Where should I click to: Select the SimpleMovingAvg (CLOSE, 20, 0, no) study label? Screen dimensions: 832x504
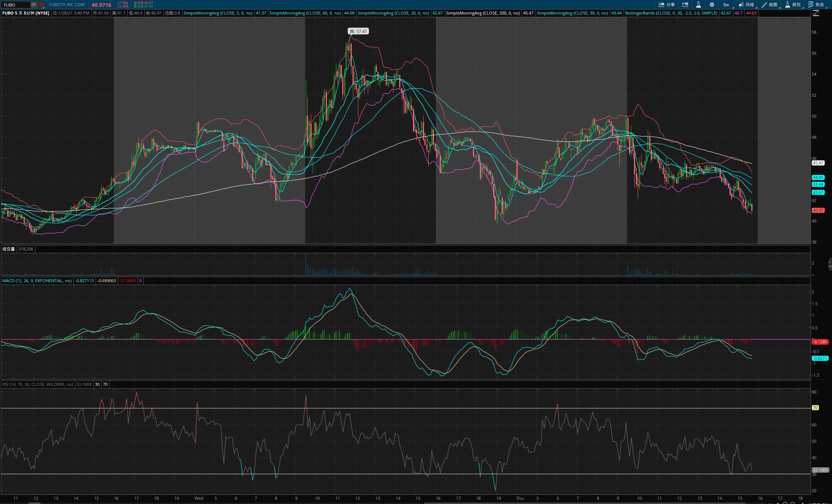tap(393, 13)
